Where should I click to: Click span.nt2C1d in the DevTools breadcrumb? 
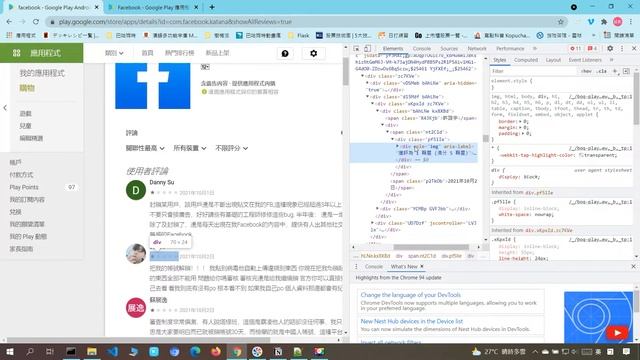pyautogui.click(x=422, y=256)
